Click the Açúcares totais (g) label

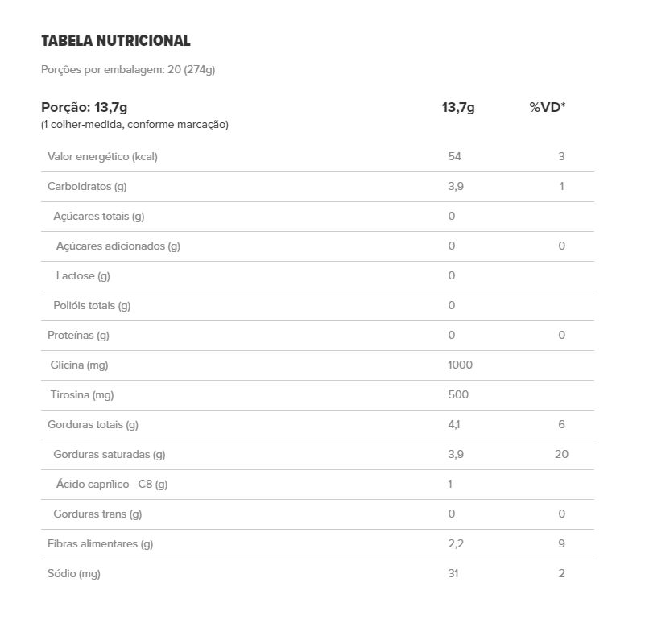pos(99,216)
